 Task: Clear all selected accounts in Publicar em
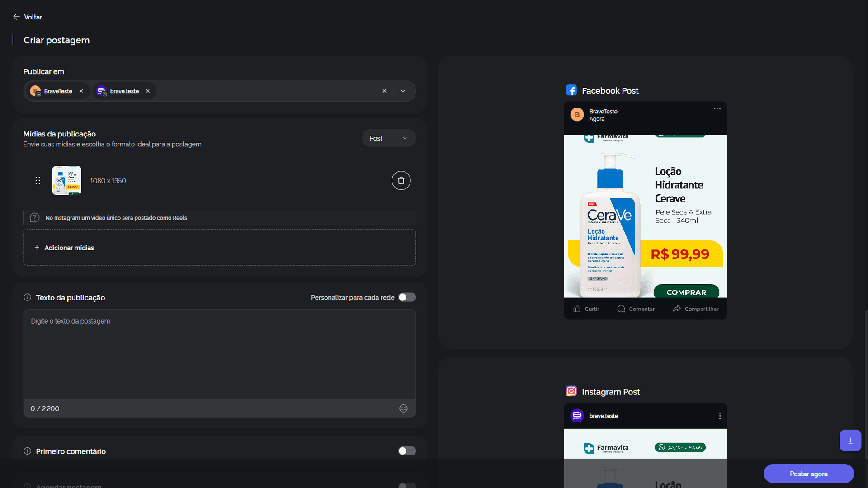[x=384, y=91]
